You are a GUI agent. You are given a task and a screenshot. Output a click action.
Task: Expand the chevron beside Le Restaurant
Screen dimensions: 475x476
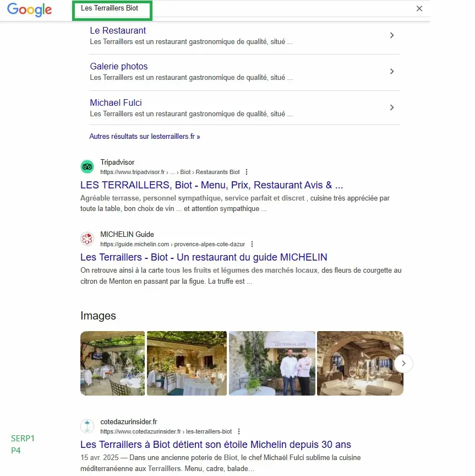click(x=392, y=35)
